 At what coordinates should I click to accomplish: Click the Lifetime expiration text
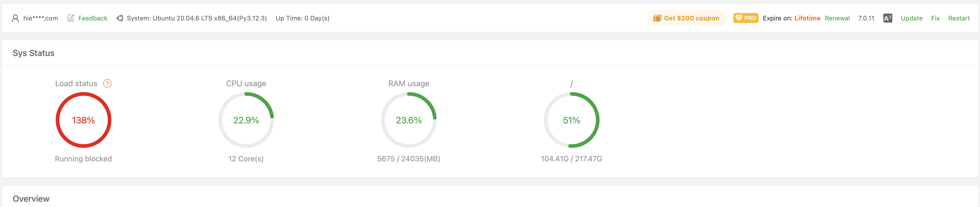[x=807, y=18]
